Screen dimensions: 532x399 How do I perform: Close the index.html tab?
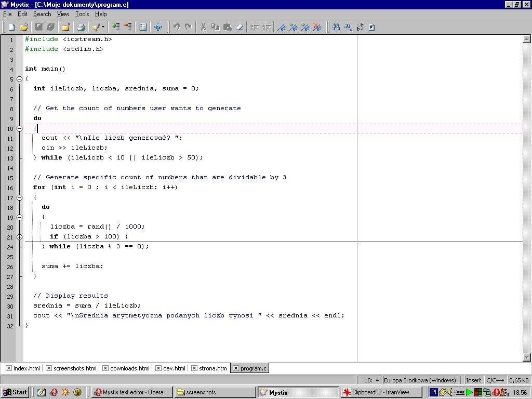[x=9, y=368]
